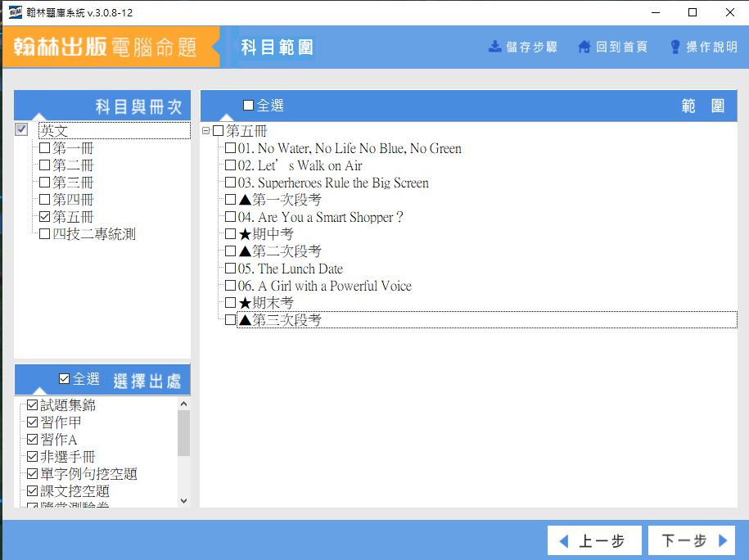Click the app icon in the title bar
Viewport: 749px width, 560px height.
click(x=15, y=12)
